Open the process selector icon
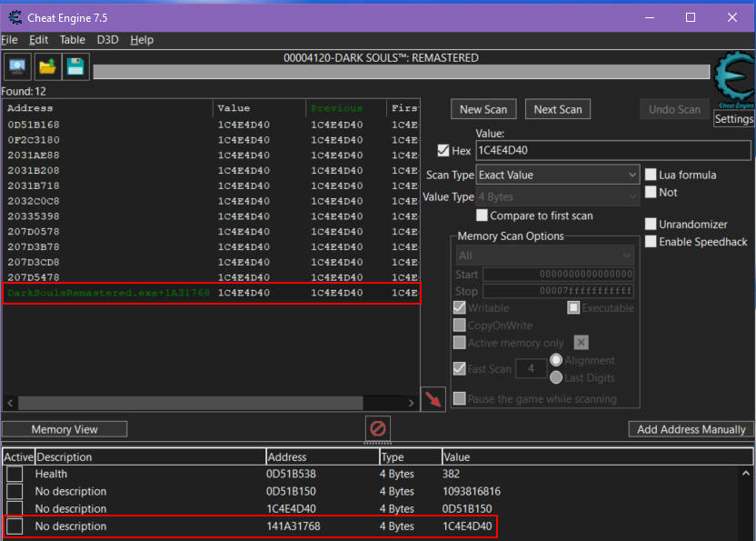 click(x=17, y=67)
